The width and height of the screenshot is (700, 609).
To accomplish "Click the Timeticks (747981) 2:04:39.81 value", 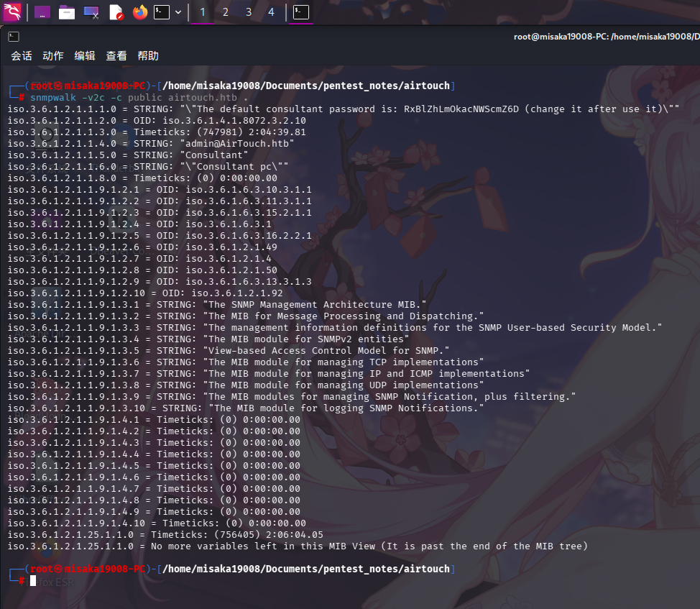I will (x=252, y=132).
